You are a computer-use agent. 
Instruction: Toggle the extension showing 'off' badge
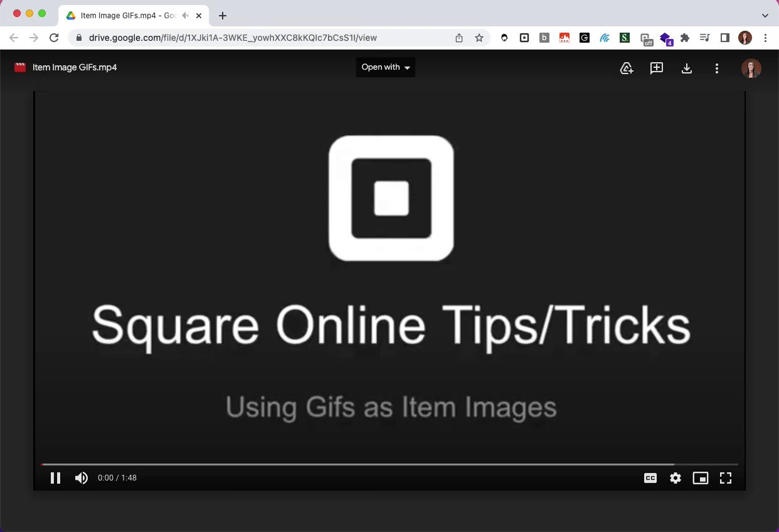tap(646, 39)
